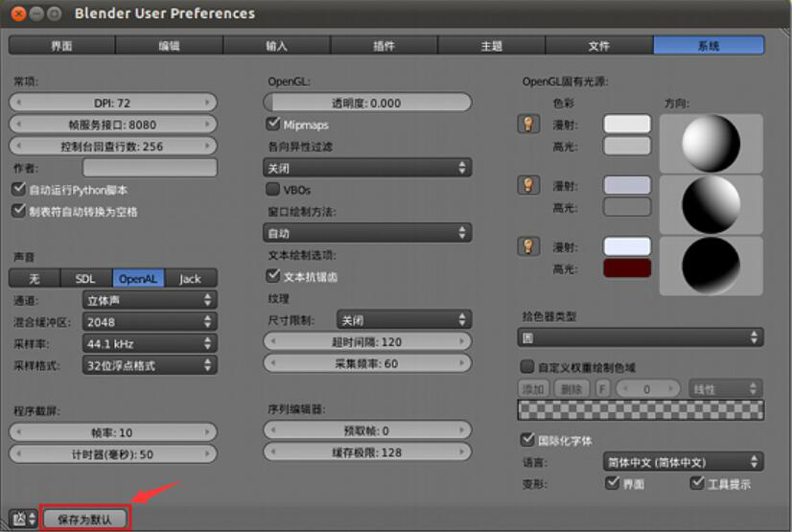Toggle the VBOs checkbox
Image resolution: width=792 pixels, height=532 pixels.
272,189
